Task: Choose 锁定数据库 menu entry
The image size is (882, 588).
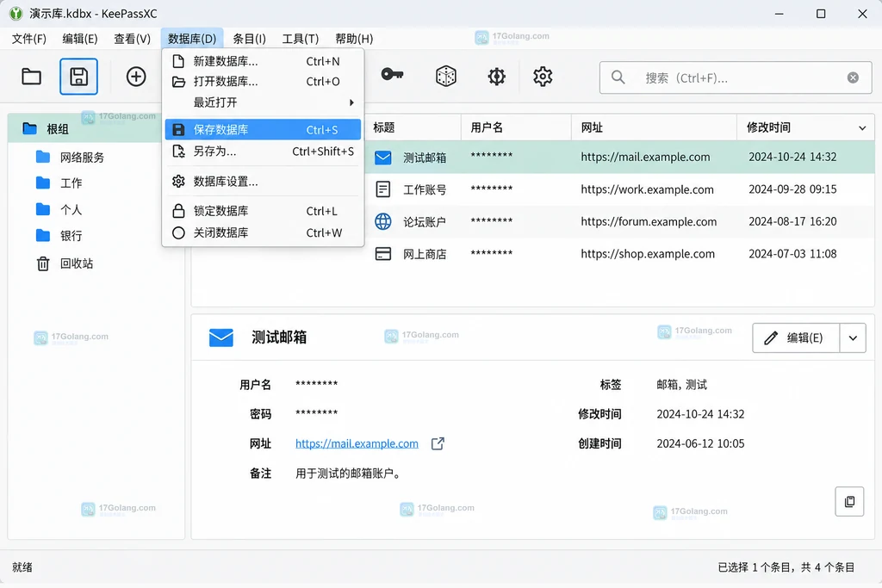Action: (x=263, y=211)
